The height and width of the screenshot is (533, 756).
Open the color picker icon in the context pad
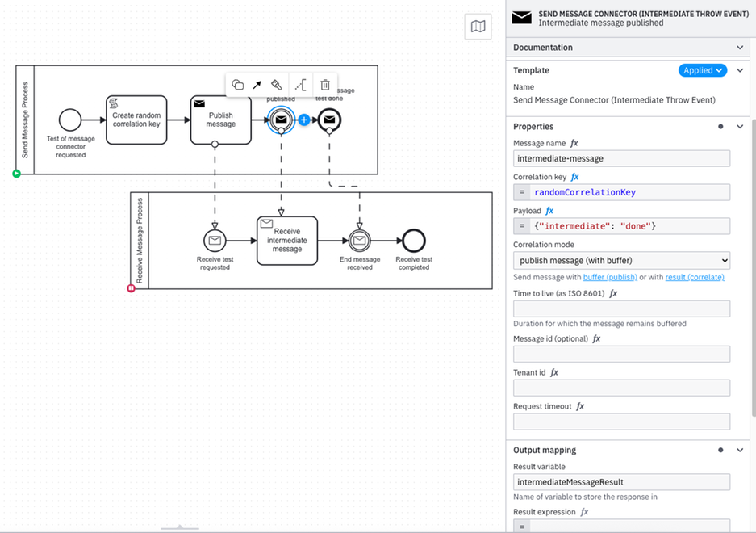[x=278, y=85]
